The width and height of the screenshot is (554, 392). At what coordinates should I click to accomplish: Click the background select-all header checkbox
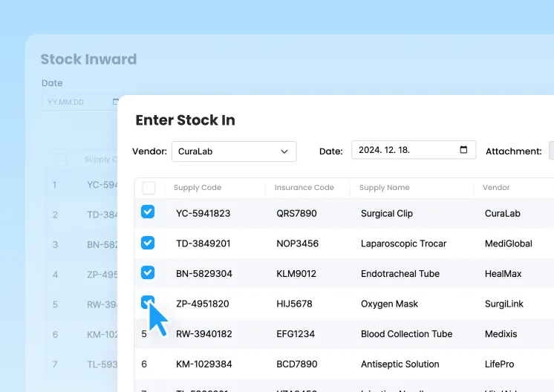pyautogui.click(x=60, y=159)
